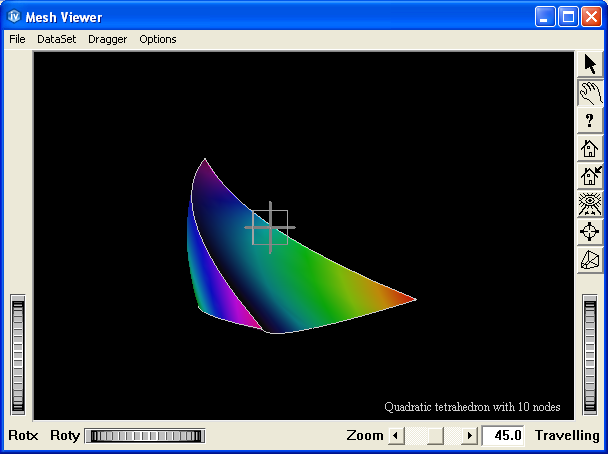Screen dimensions: 608x454
Task: Select the pick arrow tool
Action: click(590, 65)
